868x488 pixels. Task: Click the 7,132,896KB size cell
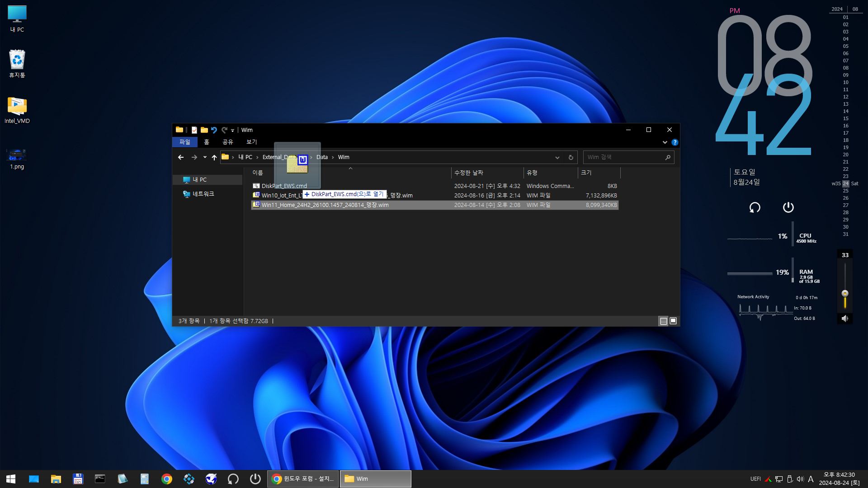pyautogui.click(x=601, y=196)
